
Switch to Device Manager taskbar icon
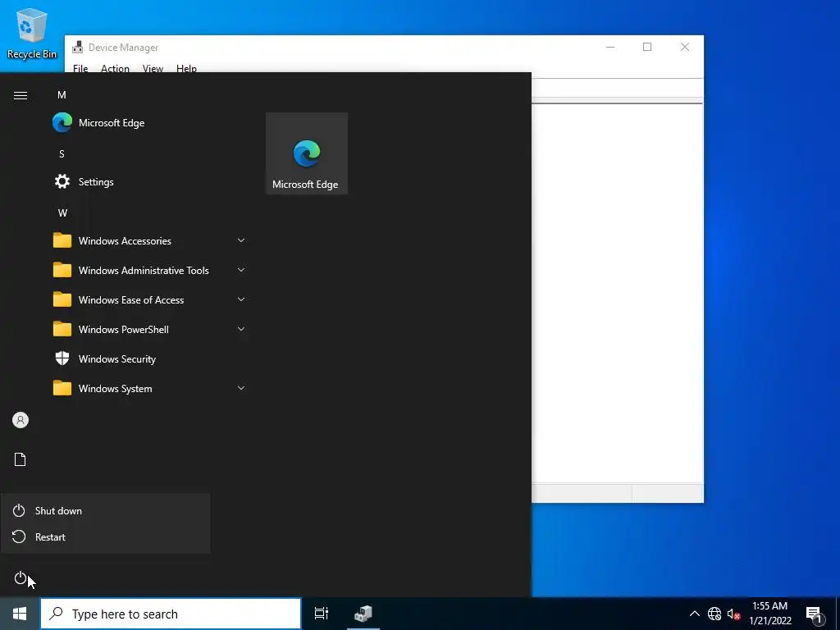tap(363, 614)
